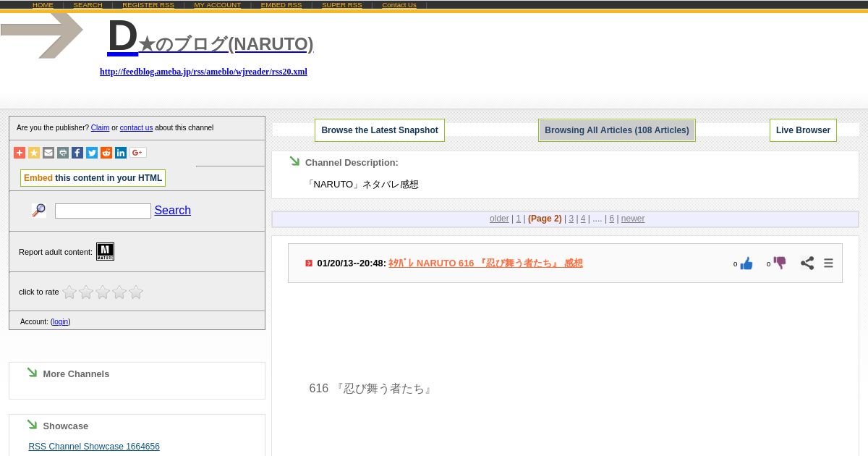868x456 pixels.
Task: Open the Live Browser tab
Action: (803, 130)
